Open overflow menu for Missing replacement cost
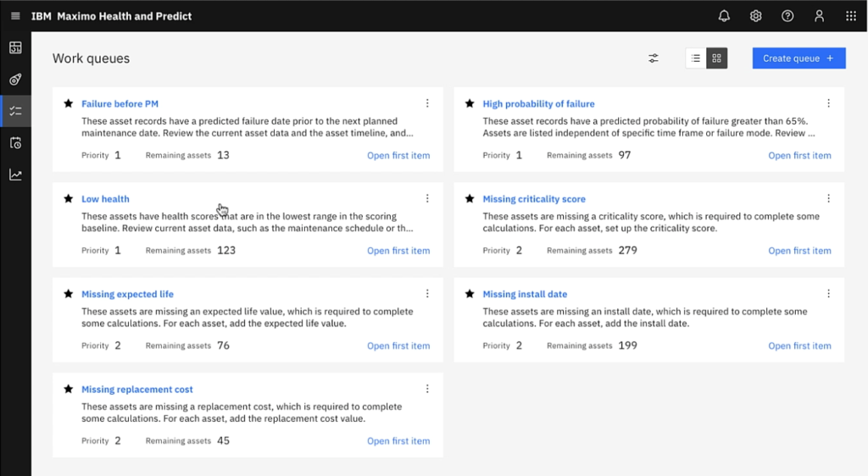 (427, 390)
